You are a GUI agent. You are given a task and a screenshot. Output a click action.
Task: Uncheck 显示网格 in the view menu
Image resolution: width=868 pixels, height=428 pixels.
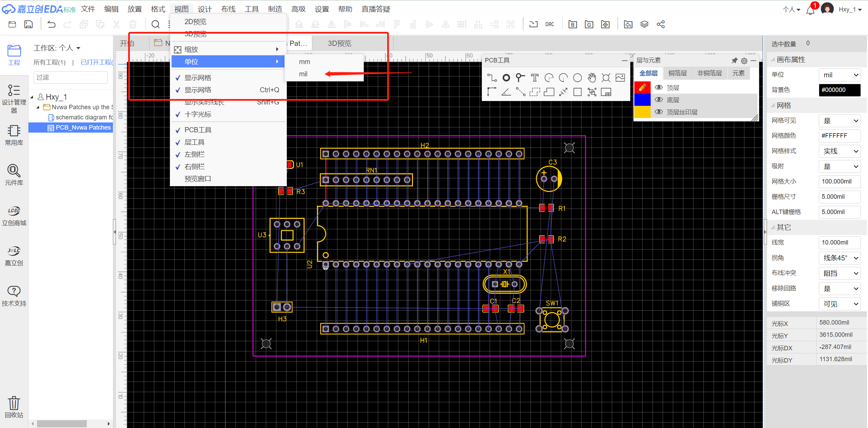(198, 78)
